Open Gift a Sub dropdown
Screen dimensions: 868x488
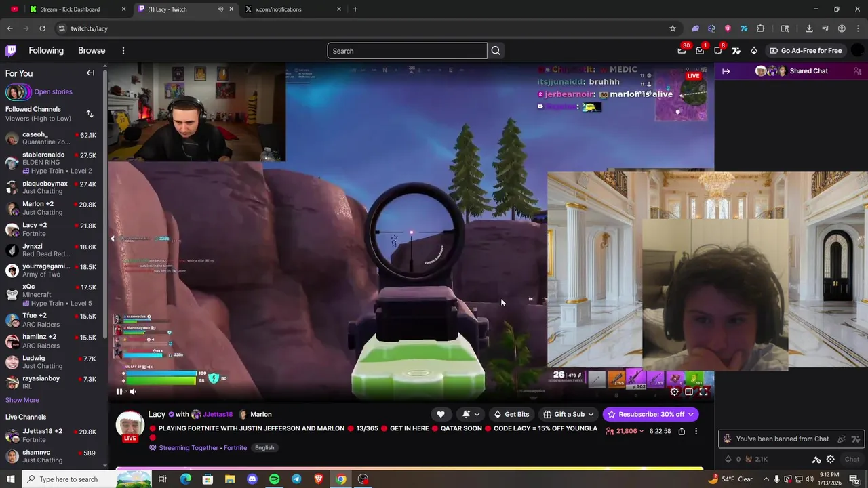[x=569, y=414]
